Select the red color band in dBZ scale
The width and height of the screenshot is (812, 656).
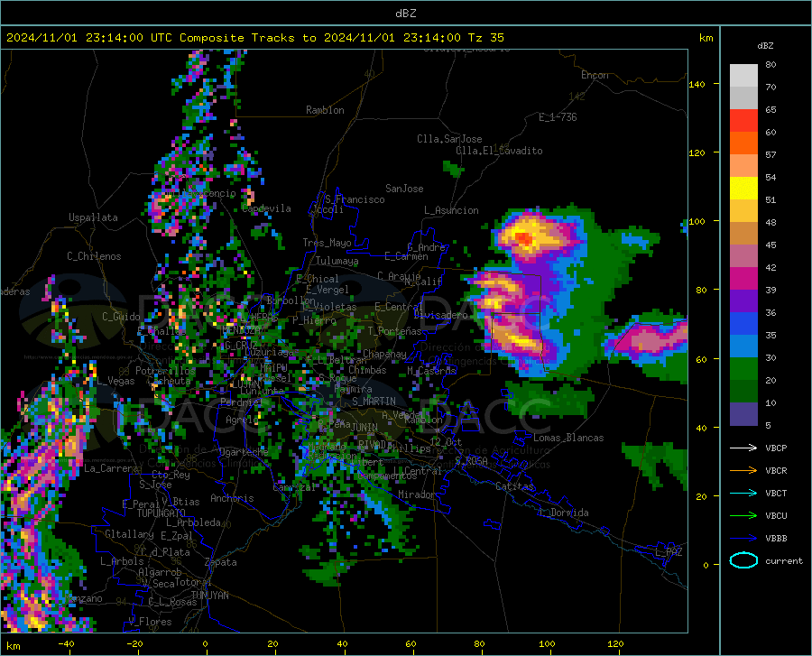coord(743,121)
